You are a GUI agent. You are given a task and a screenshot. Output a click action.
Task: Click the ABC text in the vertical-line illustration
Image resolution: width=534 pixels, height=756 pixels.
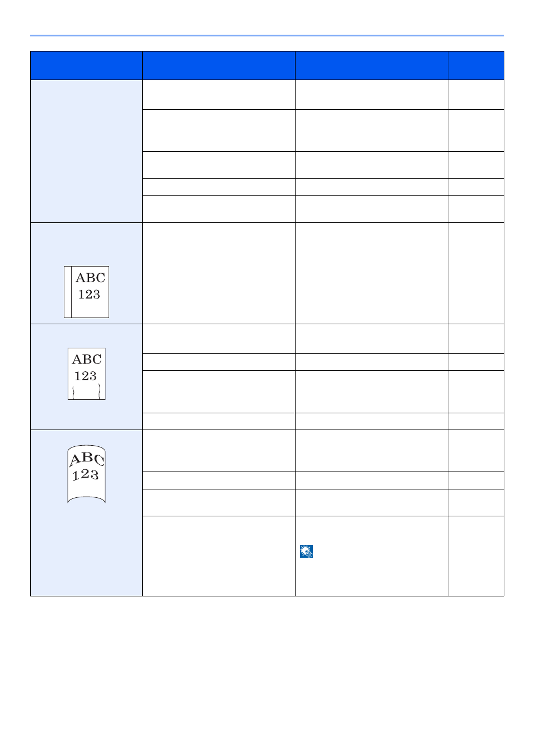point(90,278)
